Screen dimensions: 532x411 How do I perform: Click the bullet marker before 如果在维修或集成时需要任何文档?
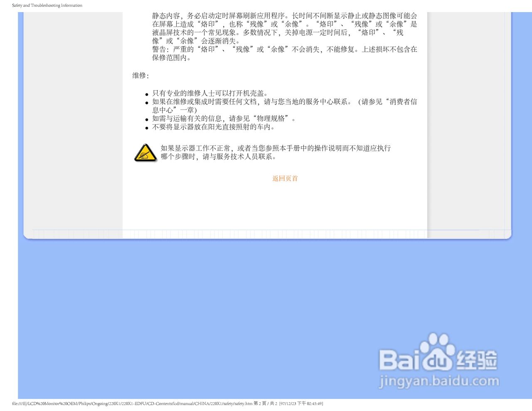[146, 102]
